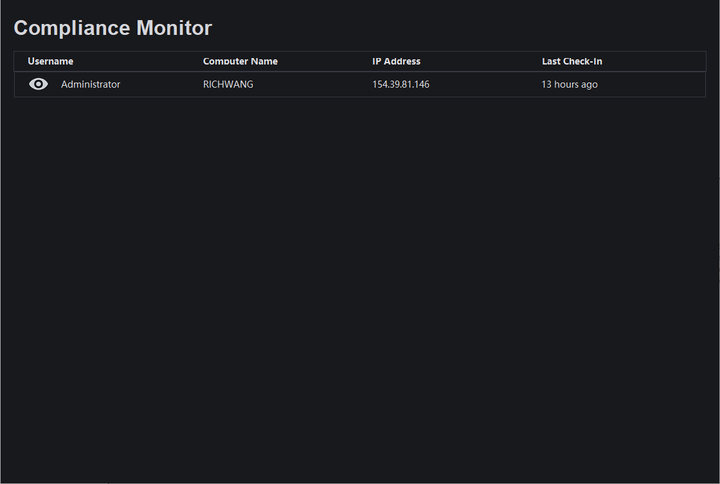Click the Compliance Monitor page title
Image resolution: width=720 pixels, height=484 pixels.
pyautogui.click(x=113, y=28)
